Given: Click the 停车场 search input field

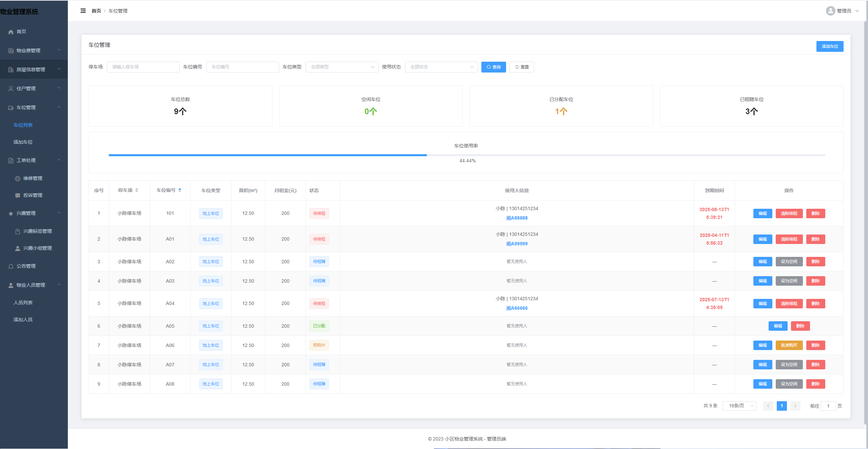Looking at the screenshot, I should pos(143,67).
